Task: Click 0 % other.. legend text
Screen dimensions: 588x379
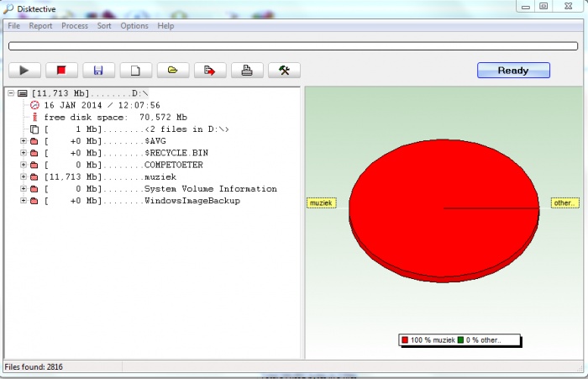Action: [483, 340]
